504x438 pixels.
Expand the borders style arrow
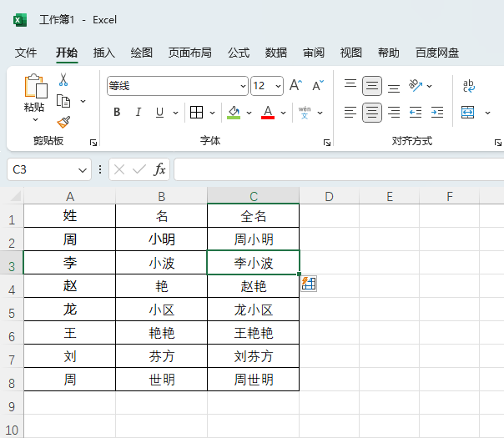[x=213, y=113]
